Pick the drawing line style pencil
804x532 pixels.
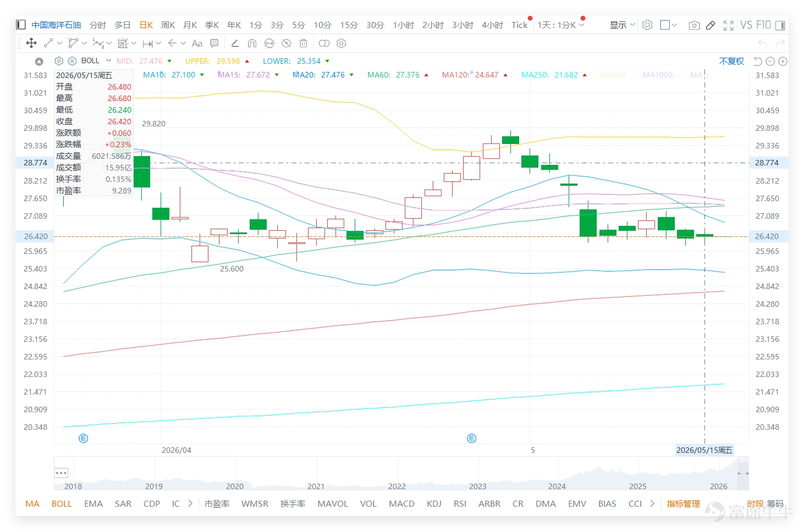(235, 43)
